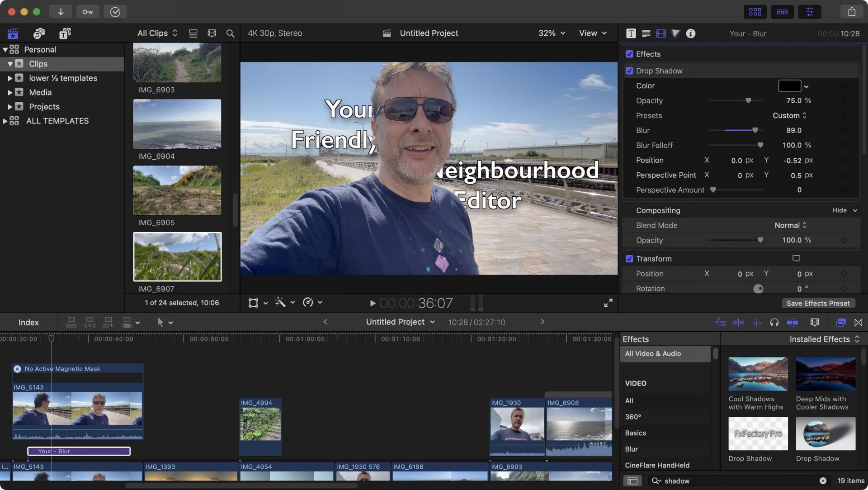Expand the Projects item in the sidebar
The height and width of the screenshot is (490, 868).
11,106
